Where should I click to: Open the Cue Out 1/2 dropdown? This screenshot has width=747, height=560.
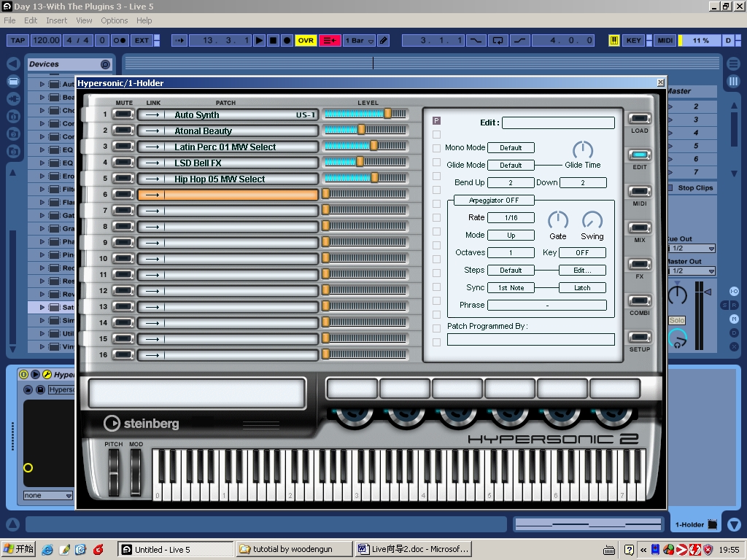(692, 249)
